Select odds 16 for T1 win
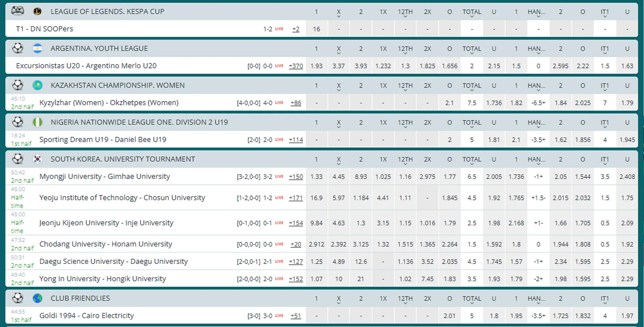The width and height of the screenshot is (644, 327). click(x=316, y=29)
